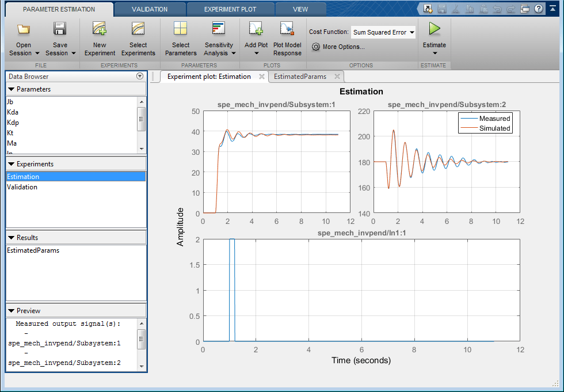Viewport: 564px width, 392px height.
Task: Click the Simulated legend entry
Action: pyautogui.click(x=485, y=128)
